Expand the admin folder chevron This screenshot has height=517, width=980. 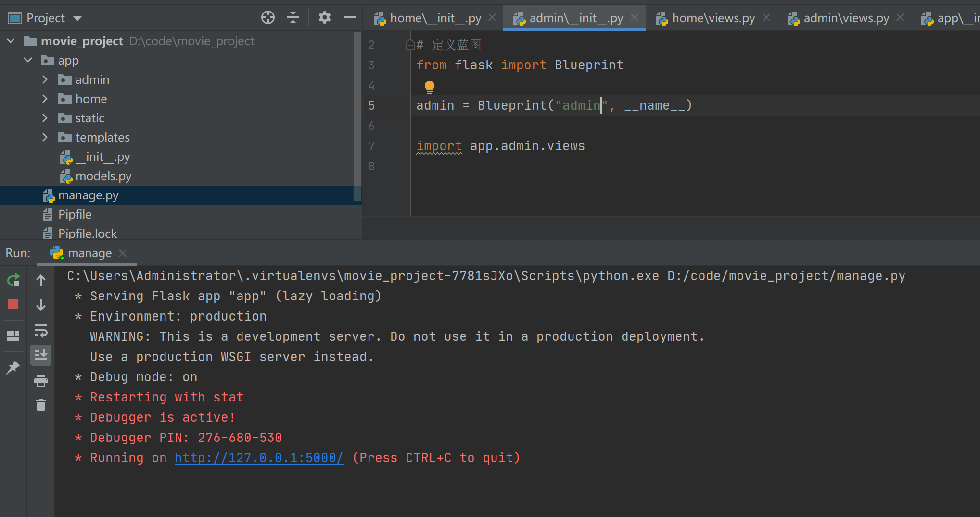(x=45, y=79)
